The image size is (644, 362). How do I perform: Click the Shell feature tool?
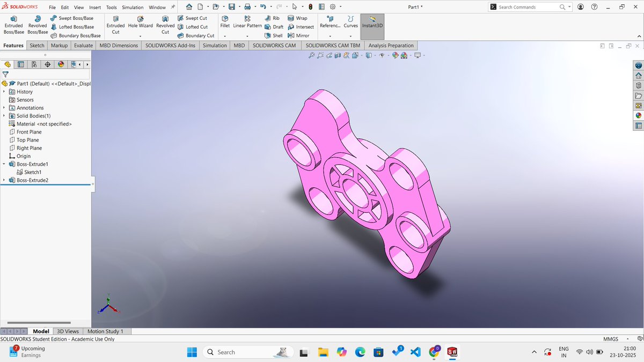274,35
